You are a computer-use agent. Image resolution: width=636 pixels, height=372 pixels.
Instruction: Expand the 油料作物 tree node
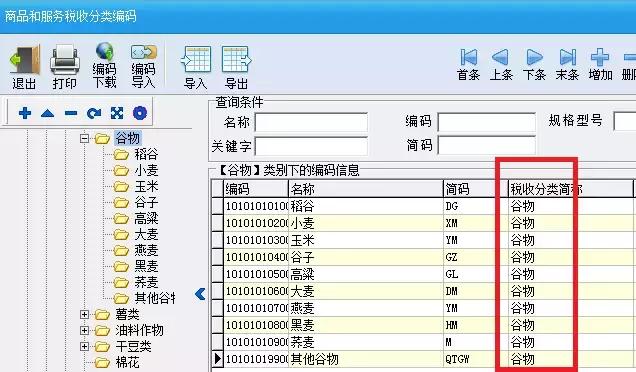[x=84, y=330]
